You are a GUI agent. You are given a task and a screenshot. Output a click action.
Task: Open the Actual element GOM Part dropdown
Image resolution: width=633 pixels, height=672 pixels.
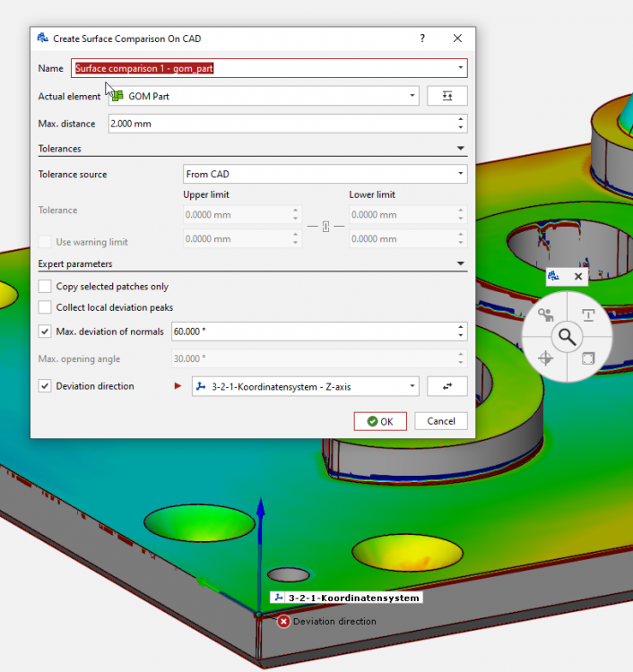pyautogui.click(x=412, y=96)
